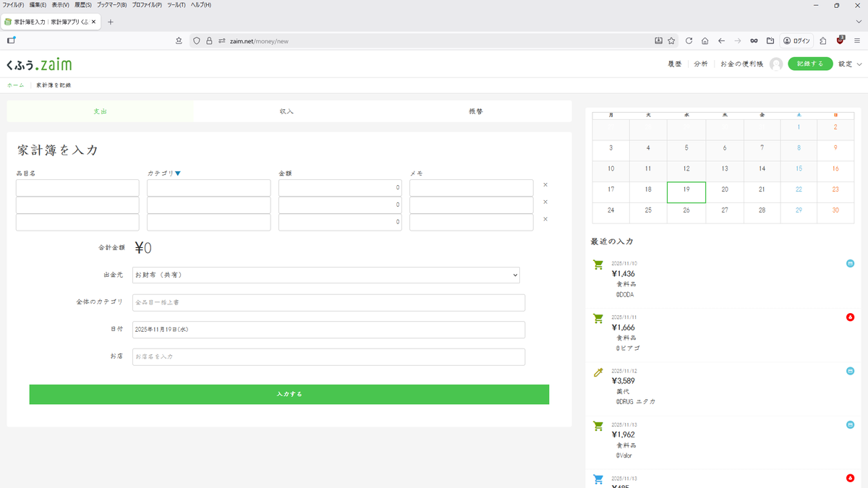Click the first カテゴリ input field
Viewport: 868px width, 488px height.
click(x=208, y=188)
